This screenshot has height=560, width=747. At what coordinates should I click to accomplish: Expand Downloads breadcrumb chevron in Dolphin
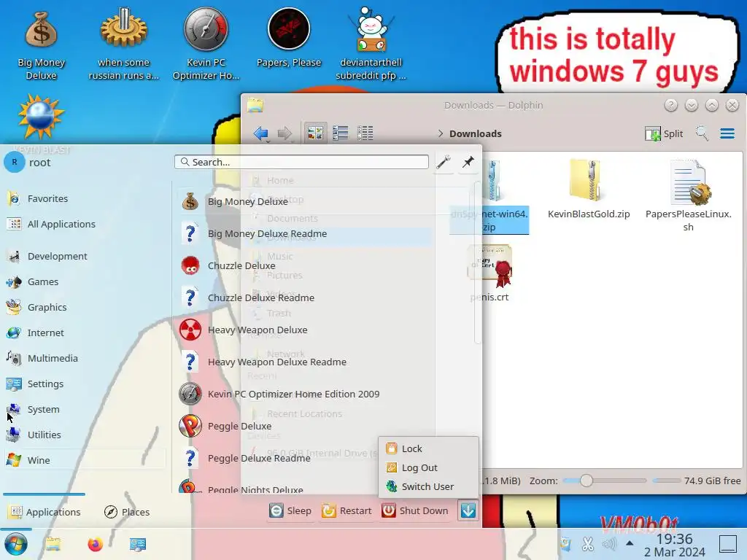[x=440, y=134]
